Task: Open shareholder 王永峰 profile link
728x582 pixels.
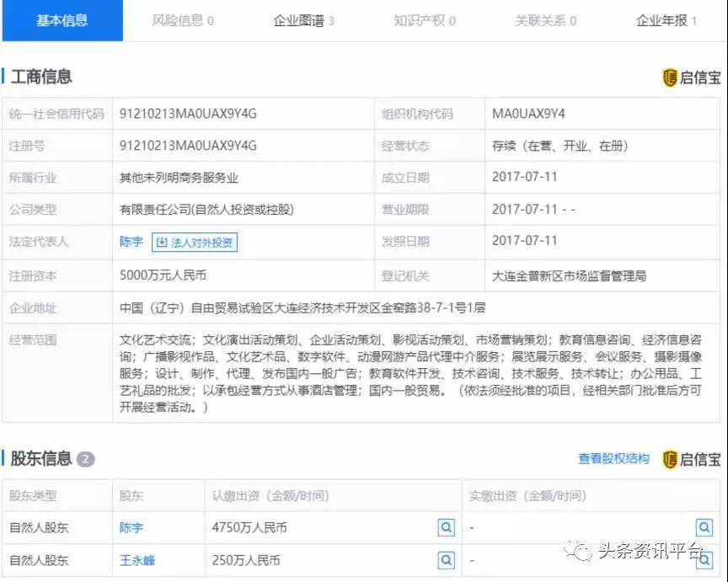Action: pos(136,560)
